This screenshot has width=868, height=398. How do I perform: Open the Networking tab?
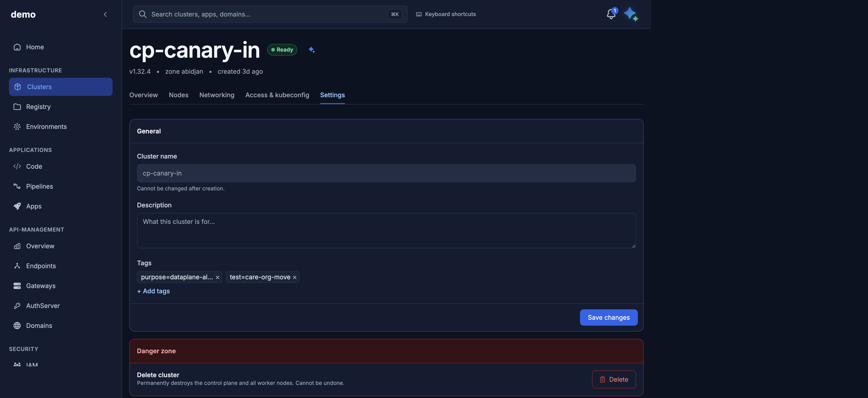217,95
